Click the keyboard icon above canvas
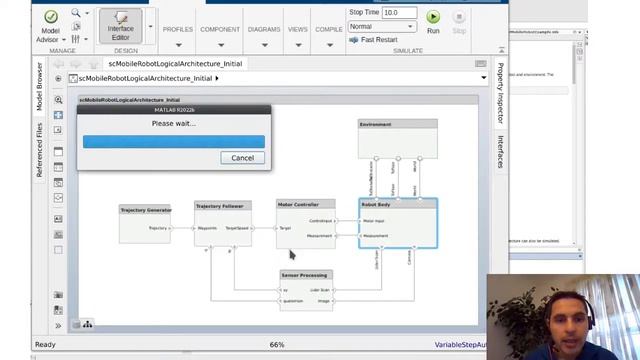640x360 pixels. click(481, 64)
